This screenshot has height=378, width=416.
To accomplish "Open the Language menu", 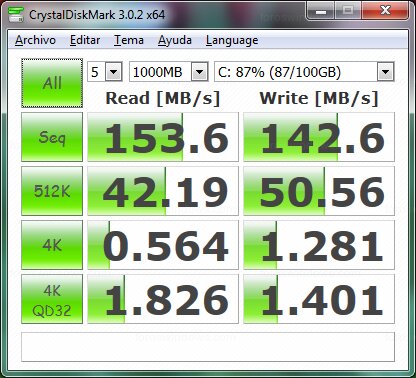I will click(x=232, y=40).
